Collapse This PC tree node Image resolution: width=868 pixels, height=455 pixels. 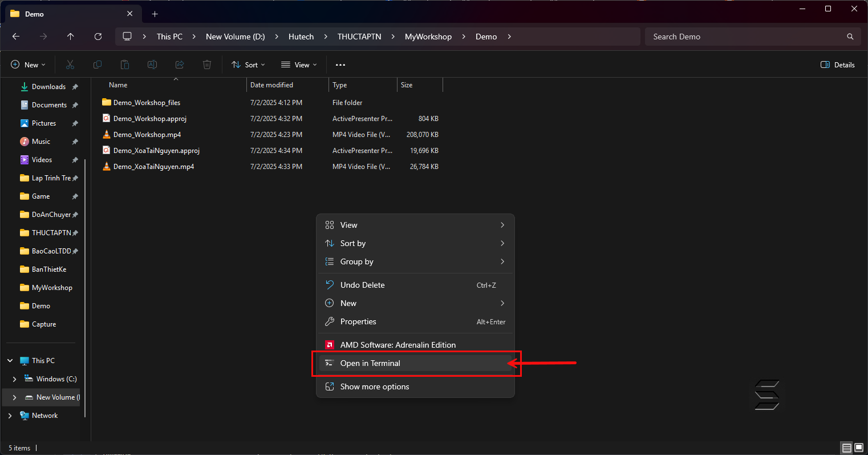click(10, 361)
